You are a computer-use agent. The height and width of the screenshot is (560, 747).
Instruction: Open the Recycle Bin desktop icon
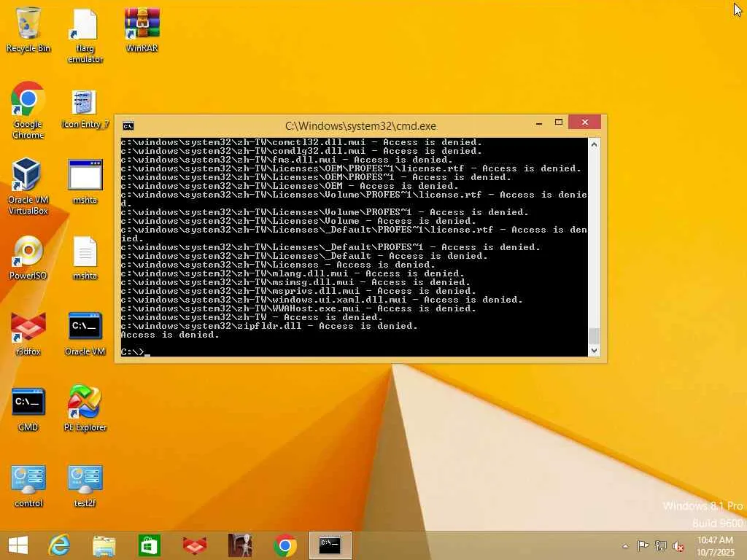pos(28,29)
